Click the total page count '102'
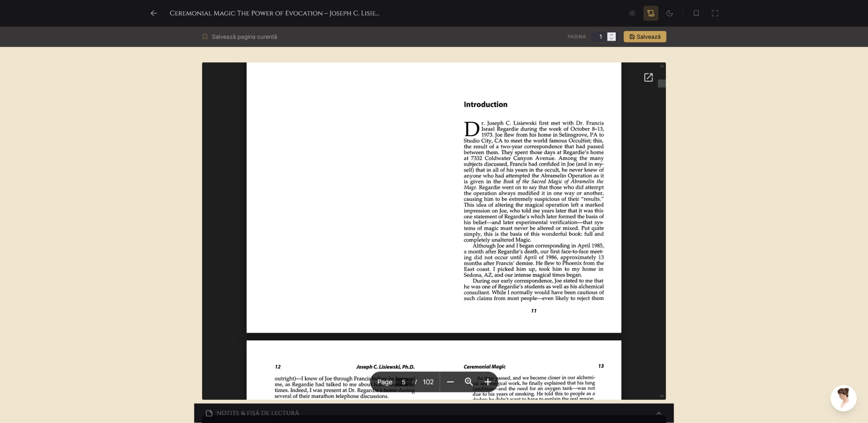Image resolution: width=868 pixels, height=423 pixels. click(428, 382)
